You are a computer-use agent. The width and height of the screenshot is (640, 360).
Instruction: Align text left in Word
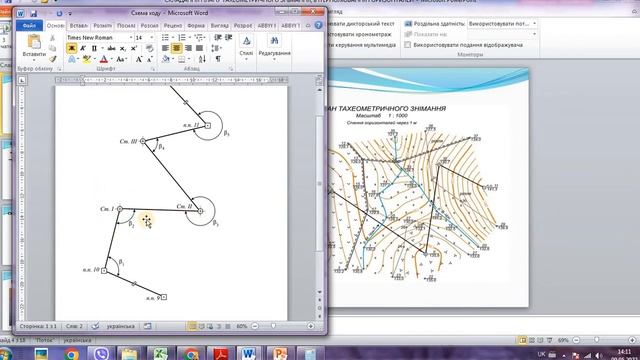165,49
